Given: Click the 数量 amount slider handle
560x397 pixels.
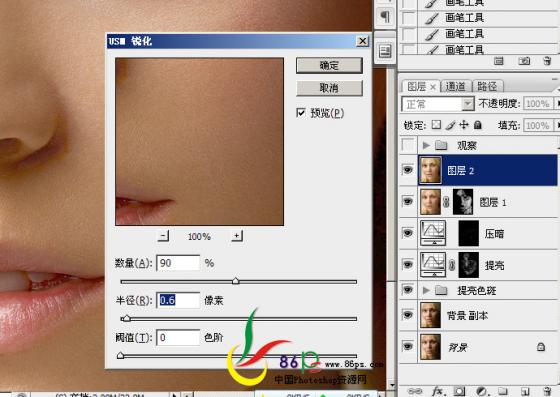Looking at the screenshot, I should pyautogui.click(x=235, y=281).
